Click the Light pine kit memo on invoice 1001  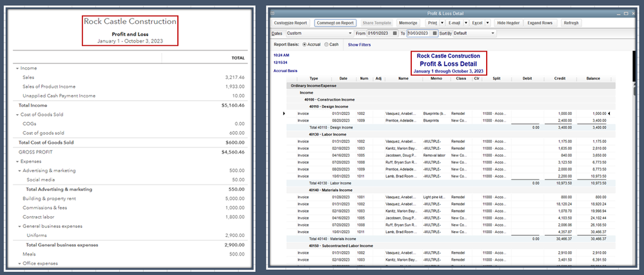(435, 197)
